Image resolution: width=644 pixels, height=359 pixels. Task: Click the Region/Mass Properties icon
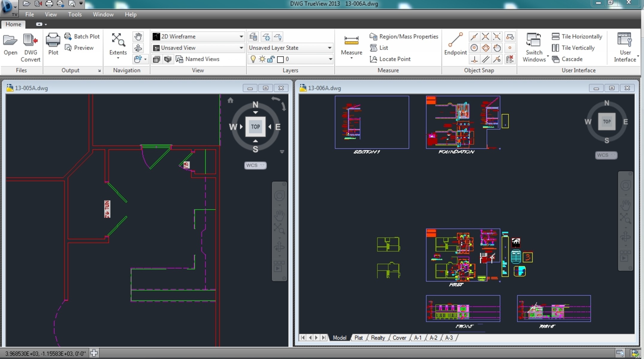[x=373, y=36]
